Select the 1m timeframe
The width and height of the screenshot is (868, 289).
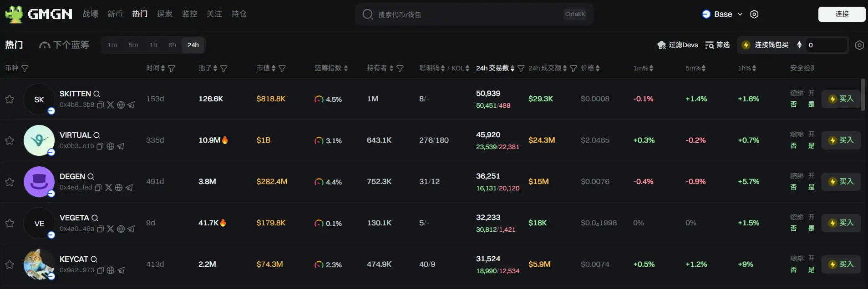(x=112, y=45)
